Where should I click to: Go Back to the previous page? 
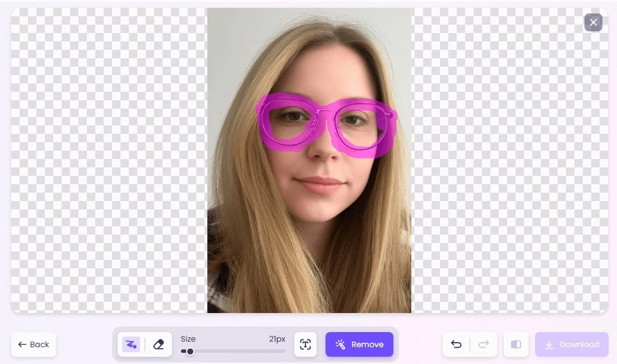[x=33, y=344]
